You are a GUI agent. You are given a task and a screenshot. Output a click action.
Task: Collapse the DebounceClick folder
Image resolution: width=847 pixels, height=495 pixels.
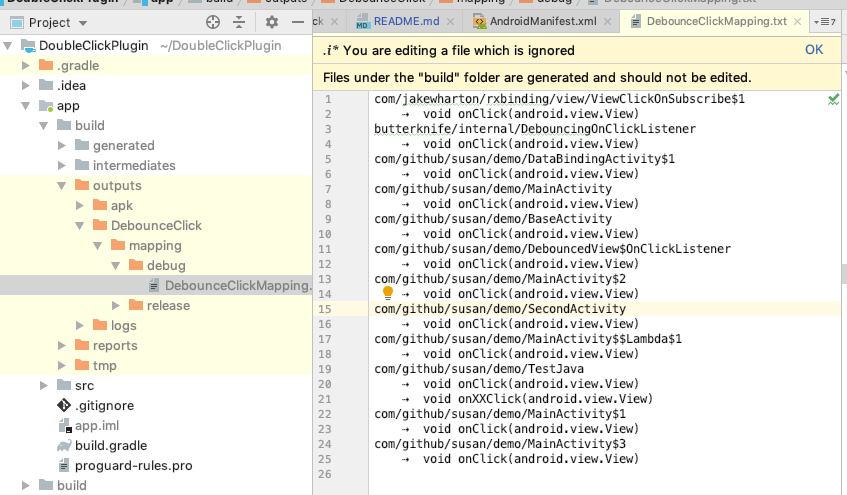click(79, 226)
